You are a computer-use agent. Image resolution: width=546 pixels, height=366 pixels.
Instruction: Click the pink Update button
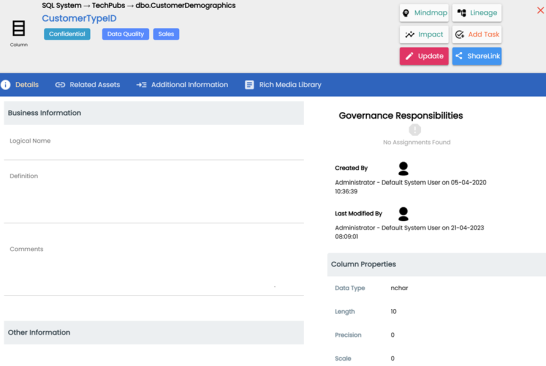point(424,56)
